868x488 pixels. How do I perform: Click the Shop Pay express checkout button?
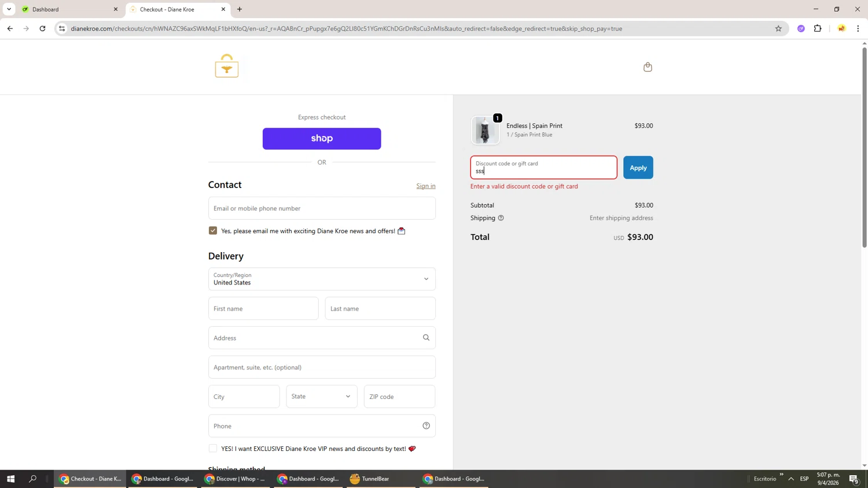coord(322,139)
